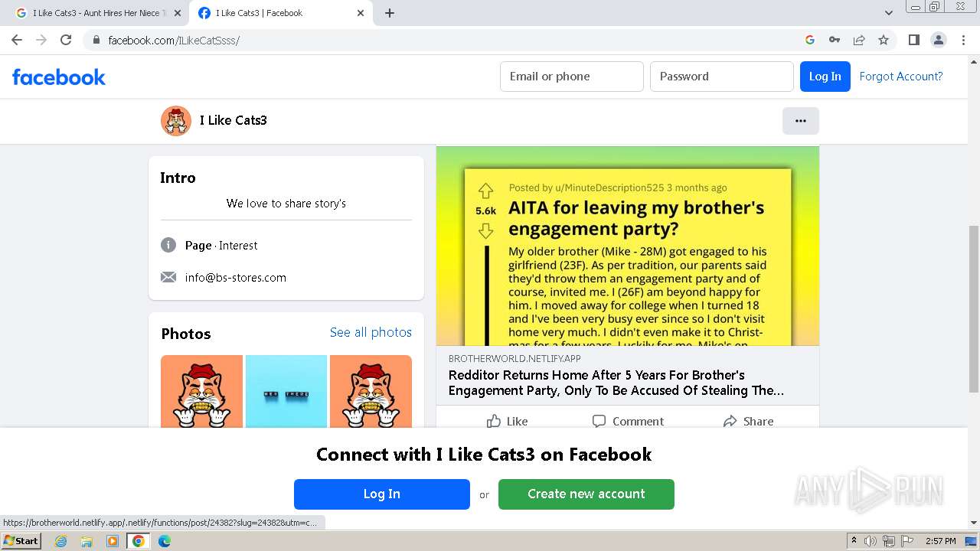The image size is (980, 551).
Task: Click the scrollbar down arrow
Action: point(974,523)
